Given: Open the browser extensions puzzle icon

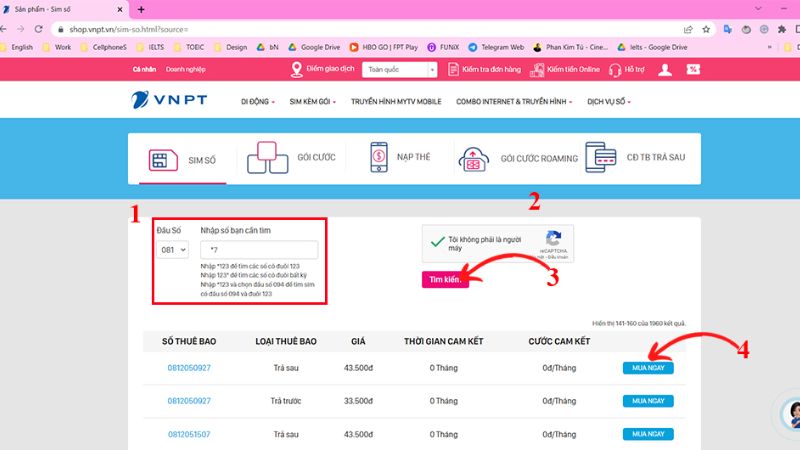Looking at the screenshot, I should [782, 29].
